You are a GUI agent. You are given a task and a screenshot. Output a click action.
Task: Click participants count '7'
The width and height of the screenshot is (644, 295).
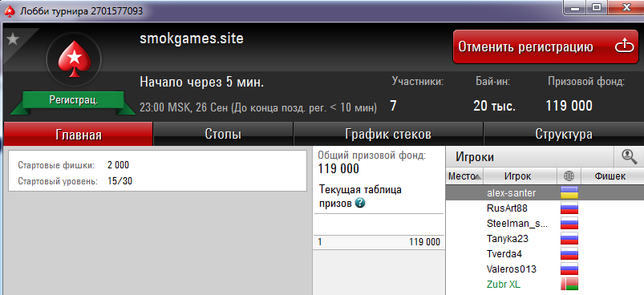click(x=393, y=106)
